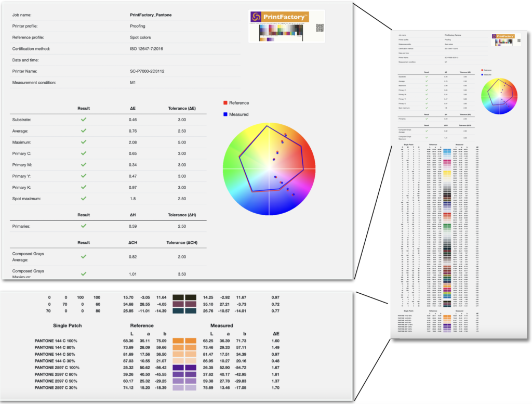This screenshot has width=532, height=404.
Task: Click the QR code beside the logo
Action: pos(320,28)
